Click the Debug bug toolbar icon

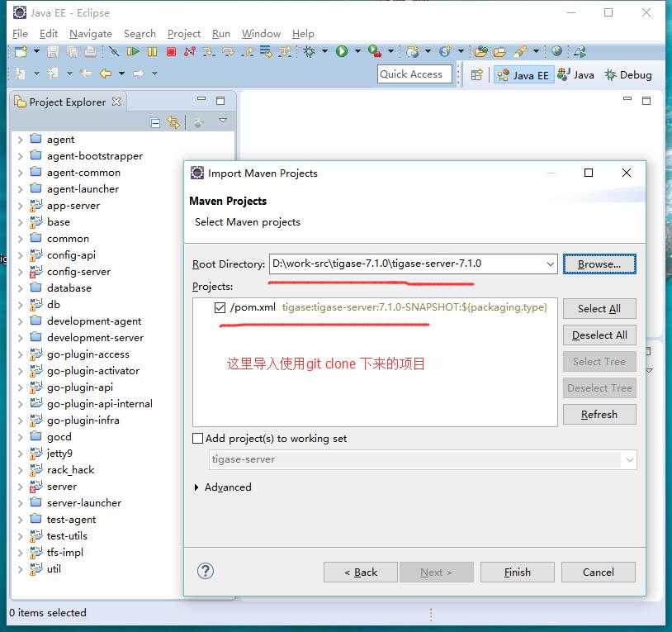click(309, 52)
